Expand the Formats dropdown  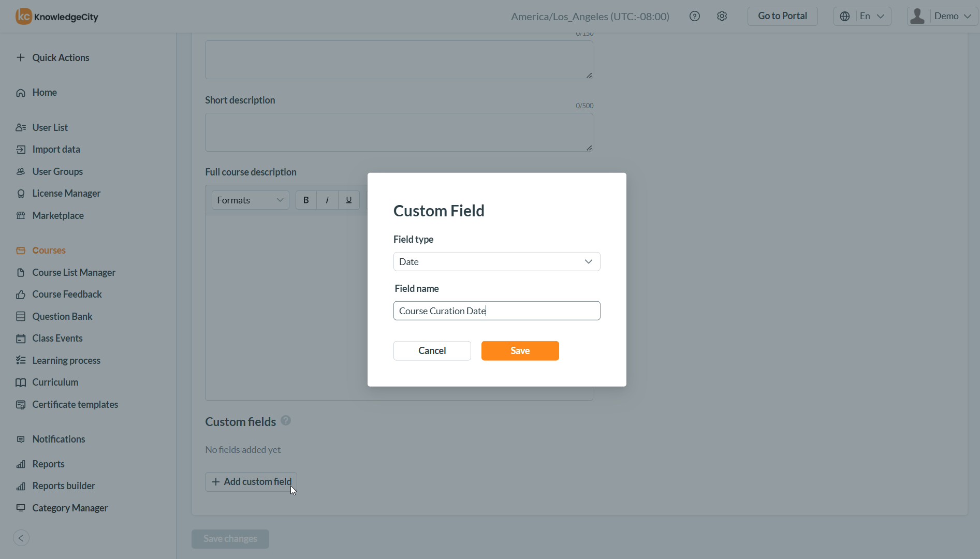[250, 200]
